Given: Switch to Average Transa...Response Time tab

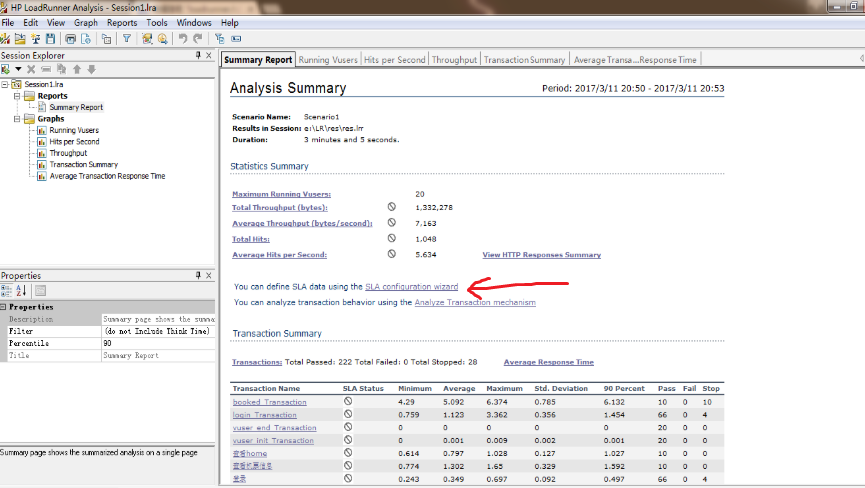Looking at the screenshot, I should pos(635,60).
